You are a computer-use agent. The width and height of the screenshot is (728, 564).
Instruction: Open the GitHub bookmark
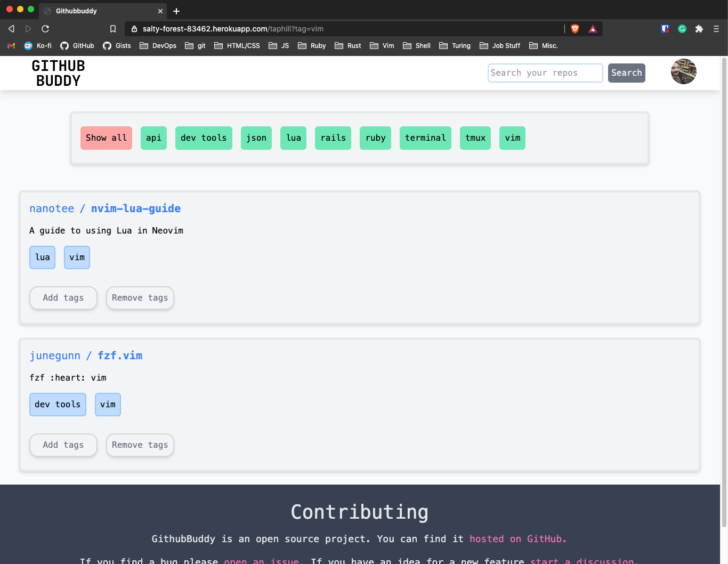click(x=77, y=46)
